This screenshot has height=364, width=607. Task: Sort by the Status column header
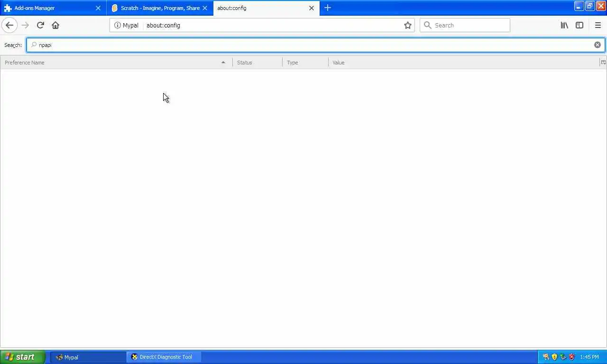[258, 63]
